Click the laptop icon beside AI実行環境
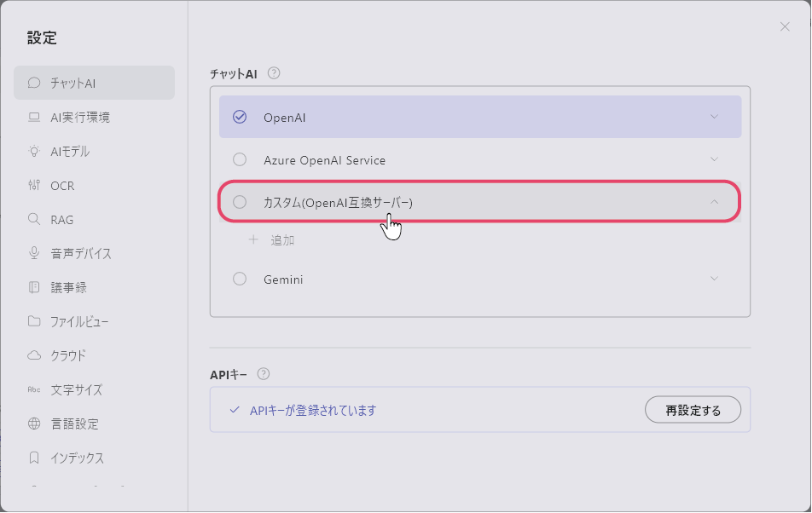This screenshot has height=513, width=812. click(x=34, y=117)
